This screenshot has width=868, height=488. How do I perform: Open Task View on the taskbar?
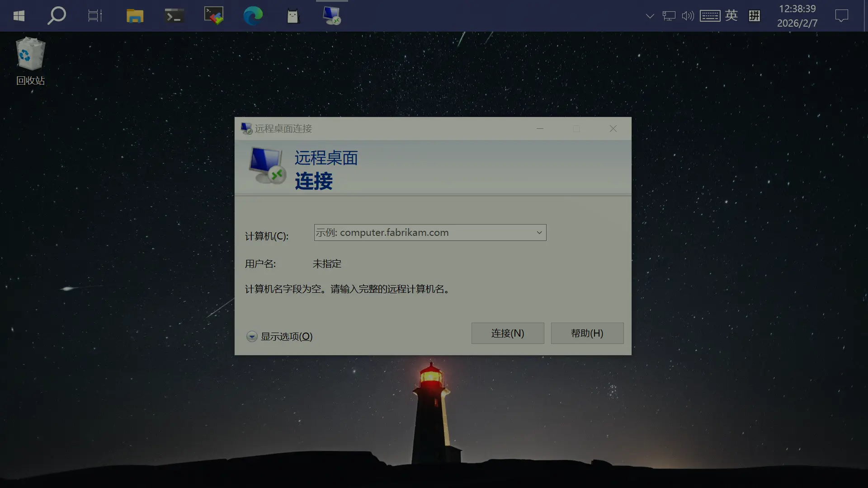95,15
